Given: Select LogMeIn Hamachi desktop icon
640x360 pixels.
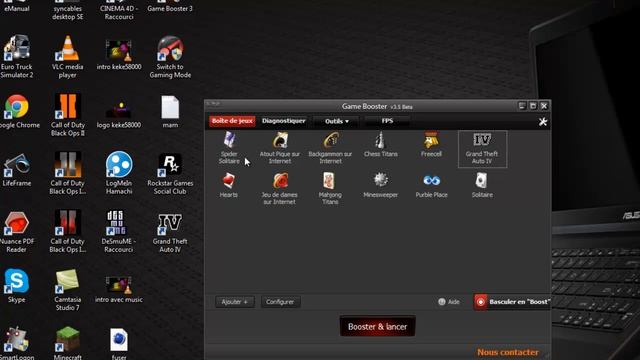Looking at the screenshot, I should coord(119,173).
